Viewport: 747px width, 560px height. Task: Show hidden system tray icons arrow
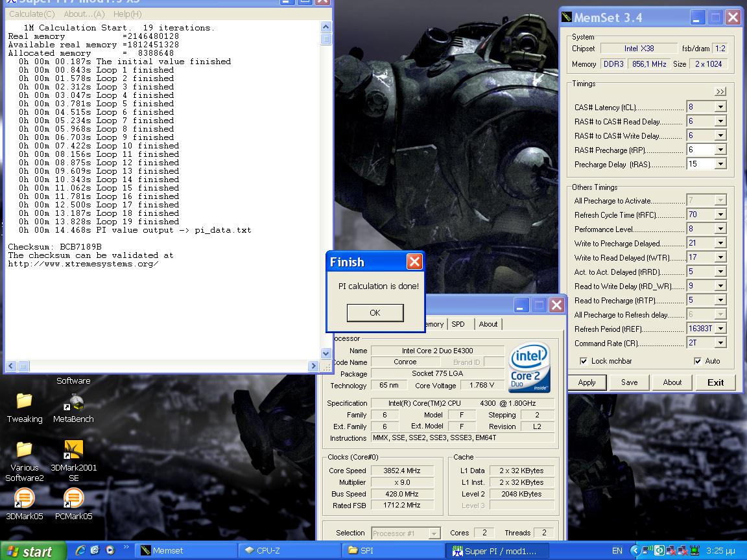pos(635,550)
